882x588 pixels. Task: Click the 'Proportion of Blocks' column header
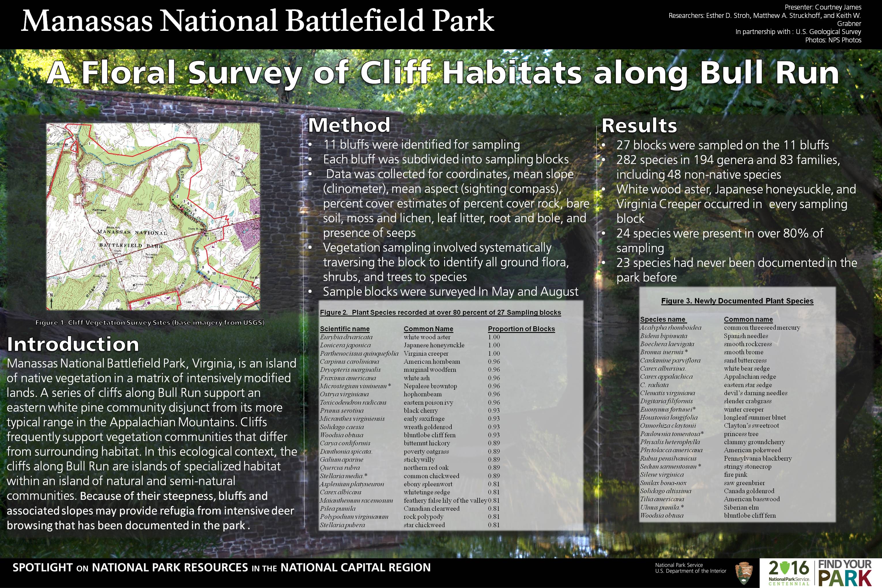[x=521, y=329]
